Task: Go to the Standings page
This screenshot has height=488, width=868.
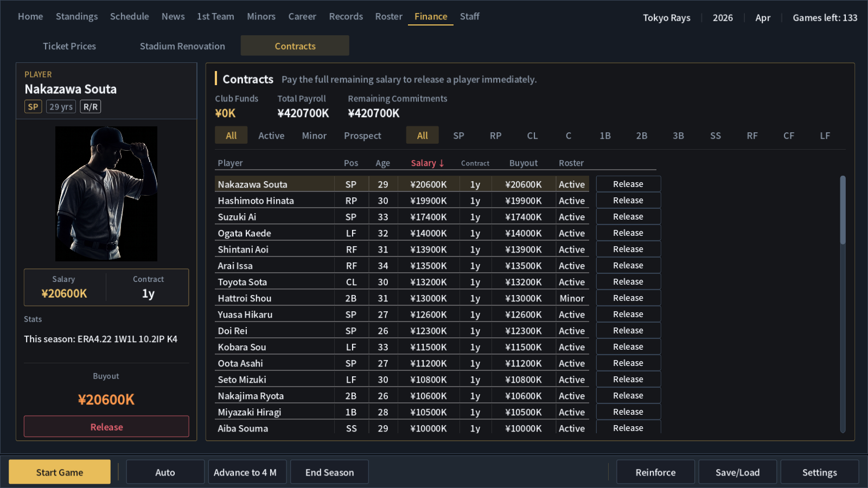Action: tap(76, 17)
